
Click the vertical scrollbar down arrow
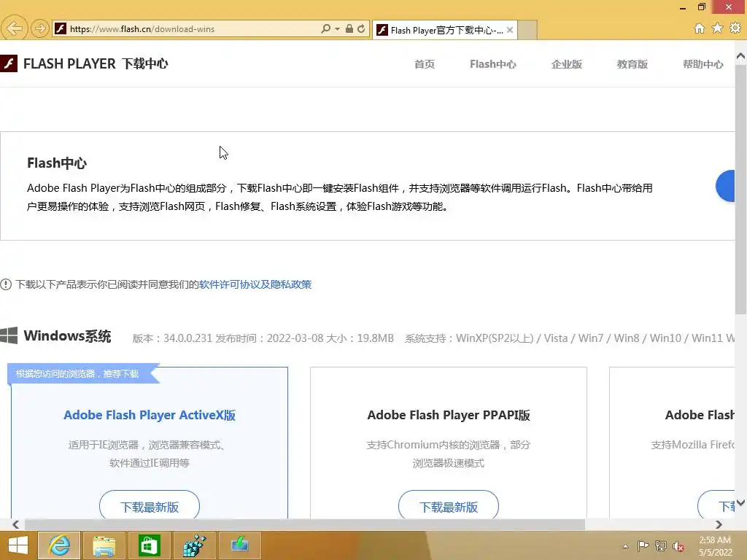click(x=741, y=503)
